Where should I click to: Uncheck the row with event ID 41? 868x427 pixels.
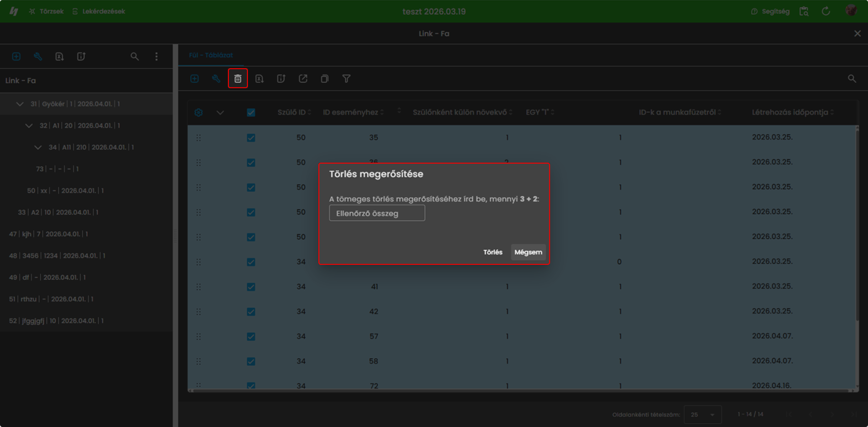click(x=251, y=287)
